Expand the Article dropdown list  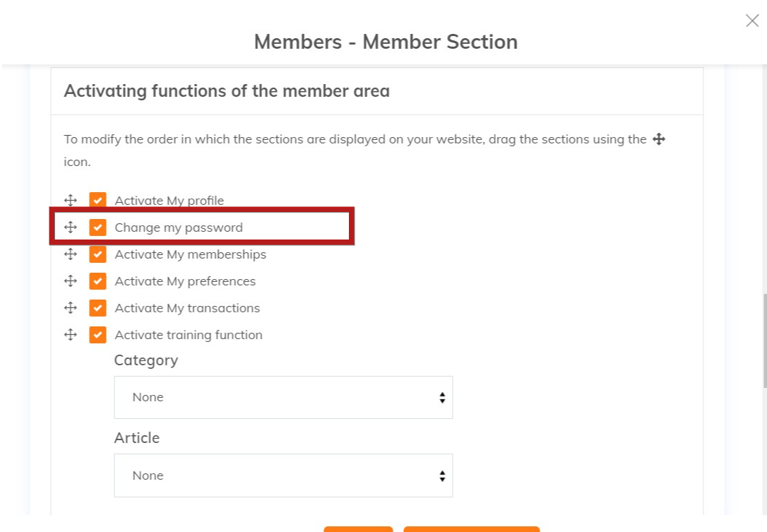283,475
